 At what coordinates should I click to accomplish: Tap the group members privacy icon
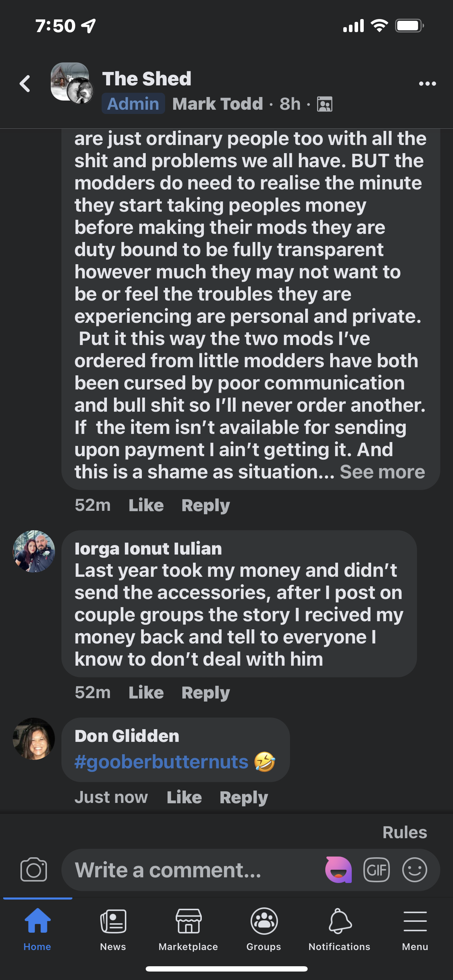pyautogui.click(x=325, y=104)
